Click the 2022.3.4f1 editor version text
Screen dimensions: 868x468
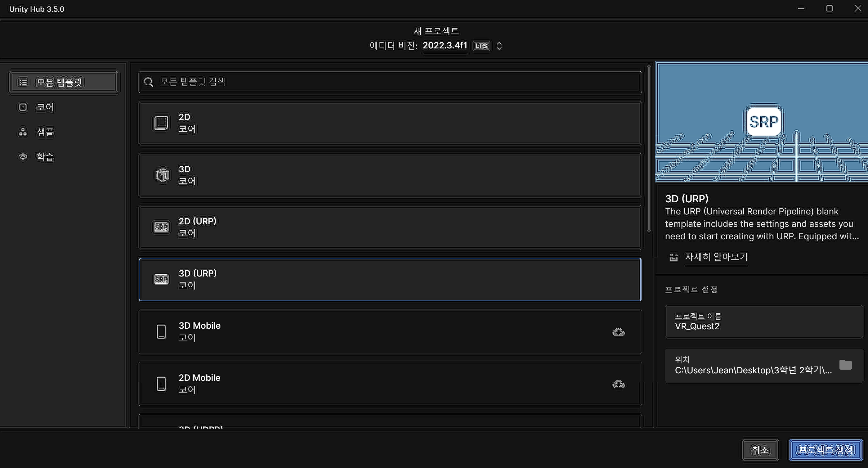coord(445,46)
